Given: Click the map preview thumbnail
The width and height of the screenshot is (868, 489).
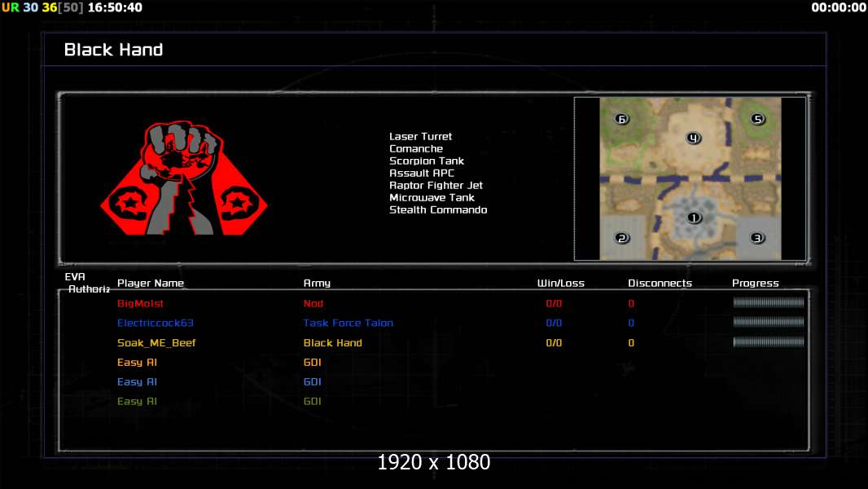Looking at the screenshot, I should (x=690, y=178).
